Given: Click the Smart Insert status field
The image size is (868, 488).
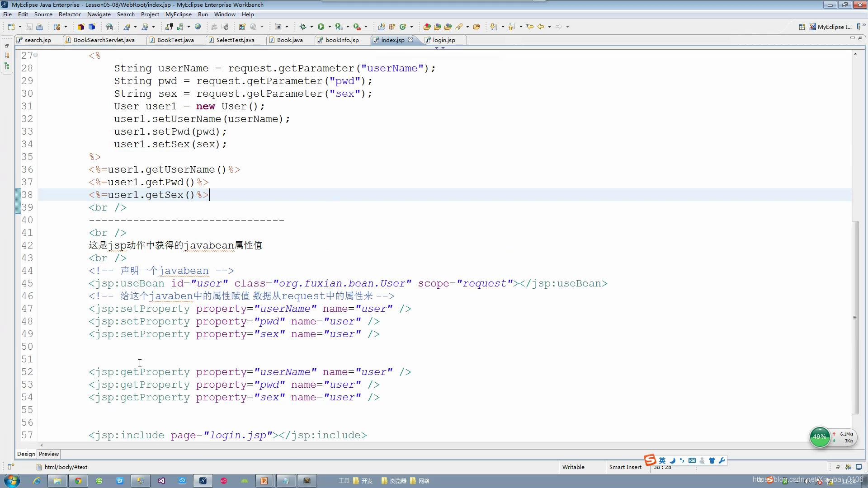Looking at the screenshot, I should point(625,467).
